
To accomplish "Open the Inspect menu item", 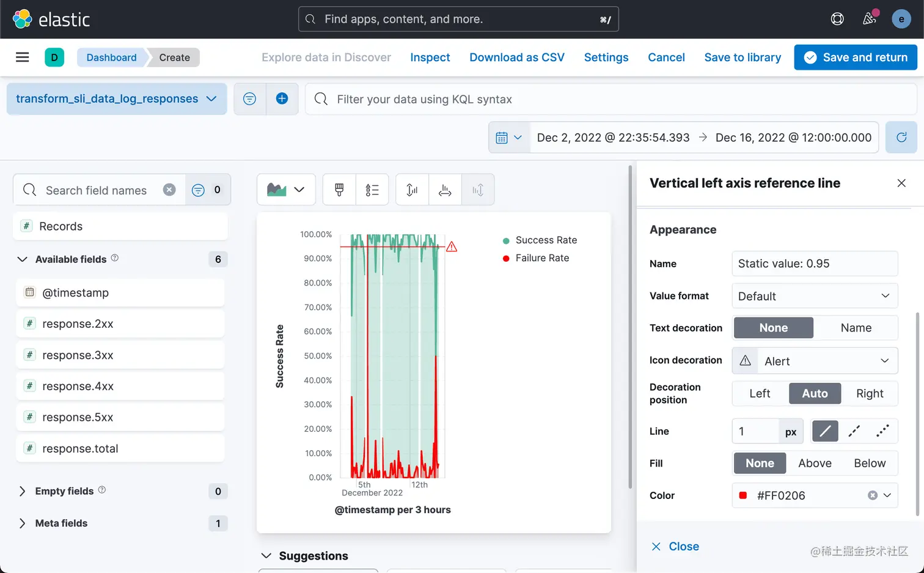I will [430, 57].
